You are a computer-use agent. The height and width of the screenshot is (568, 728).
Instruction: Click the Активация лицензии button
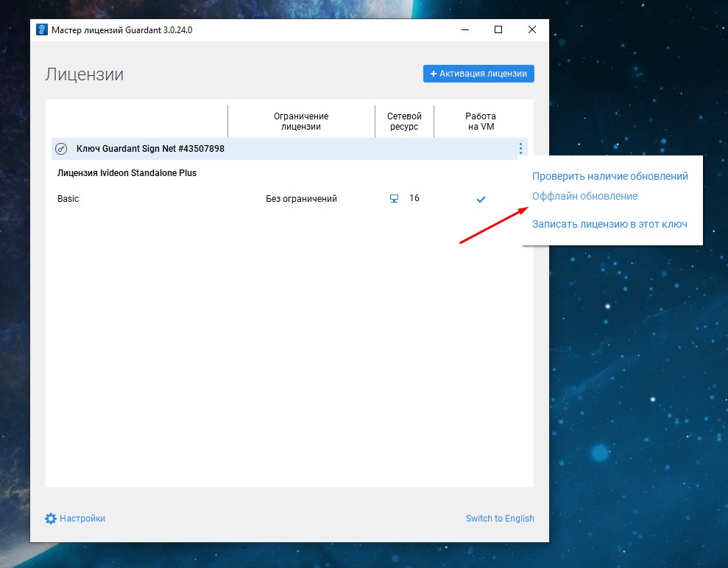[478, 74]
